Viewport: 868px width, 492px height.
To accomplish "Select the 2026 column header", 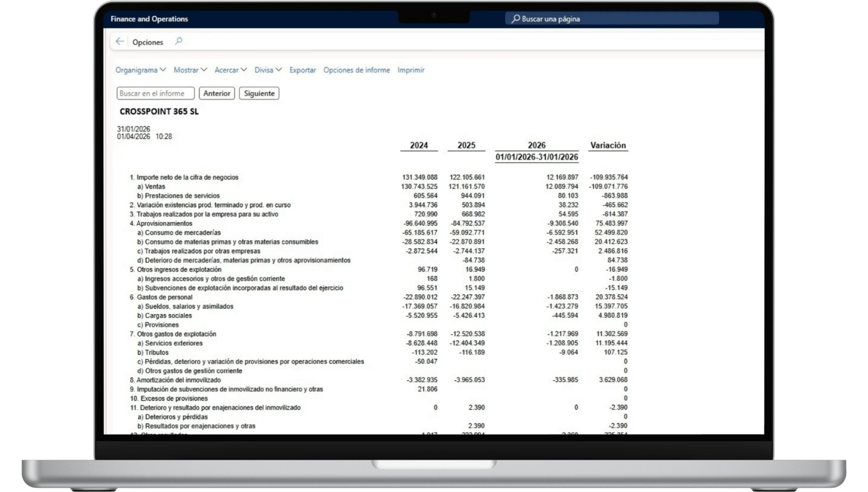I will 537,145.
